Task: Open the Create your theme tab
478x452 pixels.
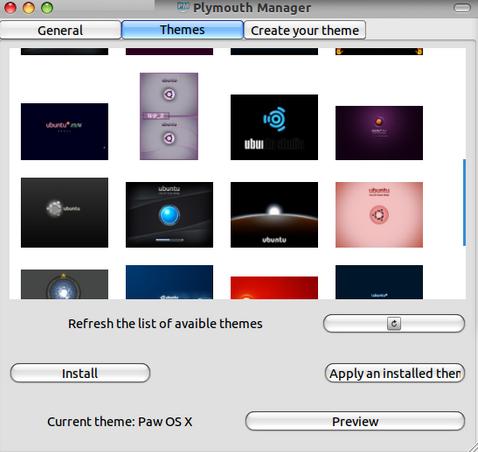Action: click(x=305, y=30)
